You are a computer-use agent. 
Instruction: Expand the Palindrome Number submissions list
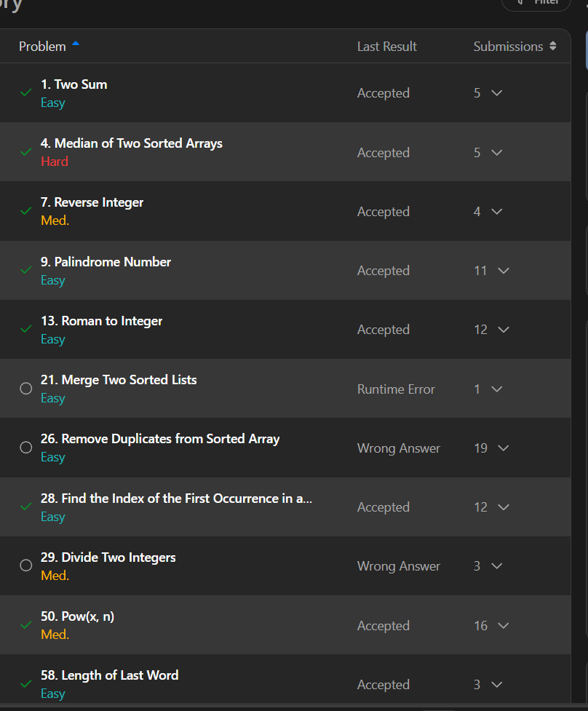coord(504,271)
